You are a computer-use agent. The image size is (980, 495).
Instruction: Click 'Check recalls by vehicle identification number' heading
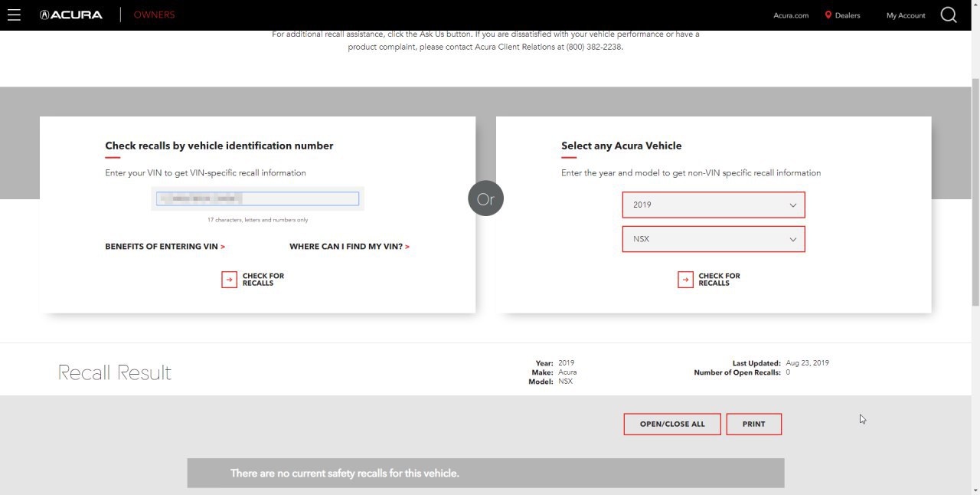pos(219,146)
